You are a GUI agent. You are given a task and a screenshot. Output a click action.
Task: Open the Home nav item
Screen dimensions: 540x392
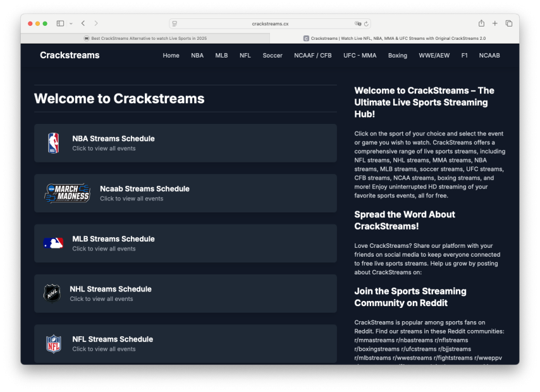tap(171, 56)
